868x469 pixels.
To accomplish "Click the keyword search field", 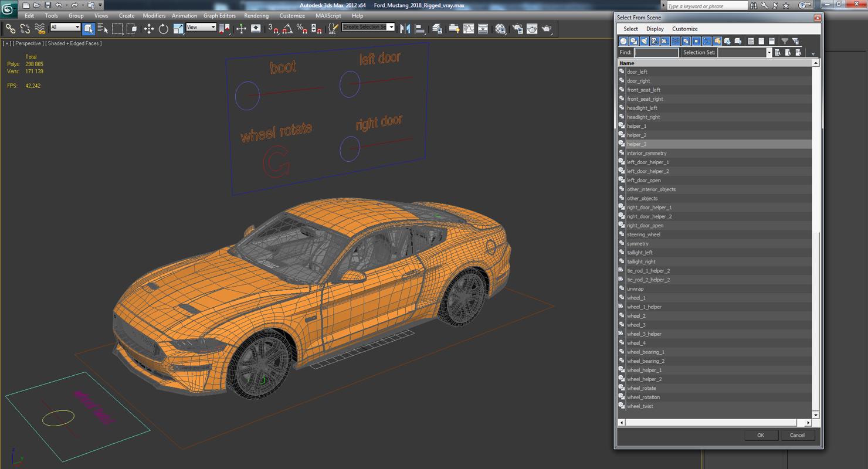I will (x=707, y=6).
